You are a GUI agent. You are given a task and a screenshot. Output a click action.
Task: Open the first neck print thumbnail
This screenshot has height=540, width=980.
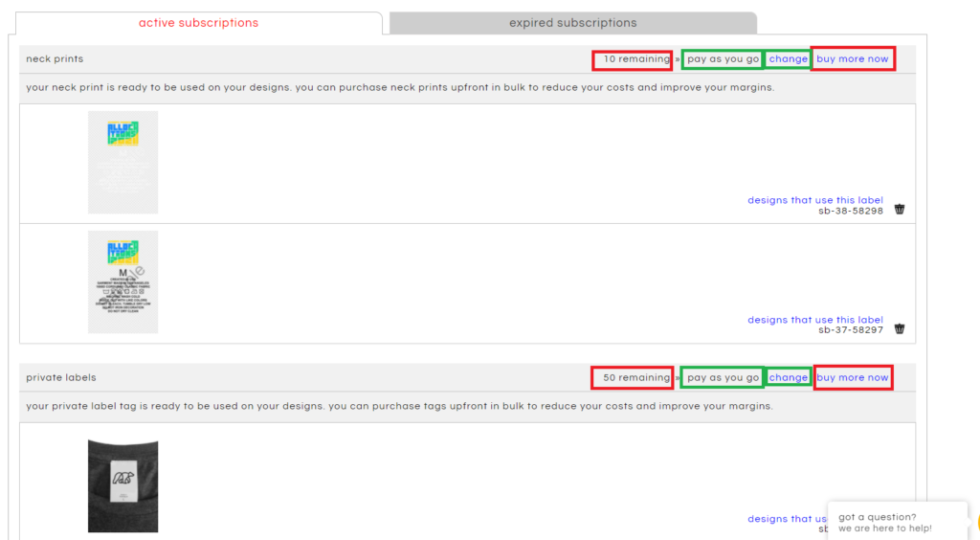122,162
